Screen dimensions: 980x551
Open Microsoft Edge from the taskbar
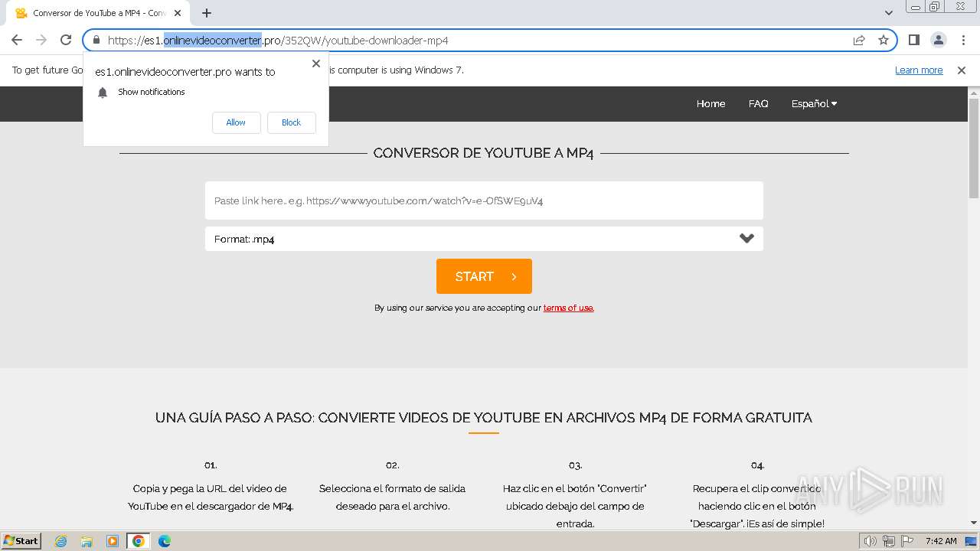(x=165, y=541)
